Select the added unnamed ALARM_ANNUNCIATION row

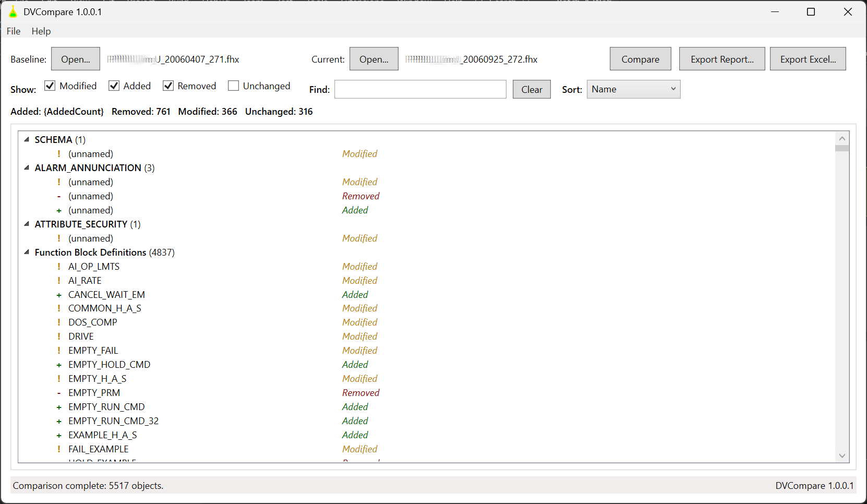91,210
